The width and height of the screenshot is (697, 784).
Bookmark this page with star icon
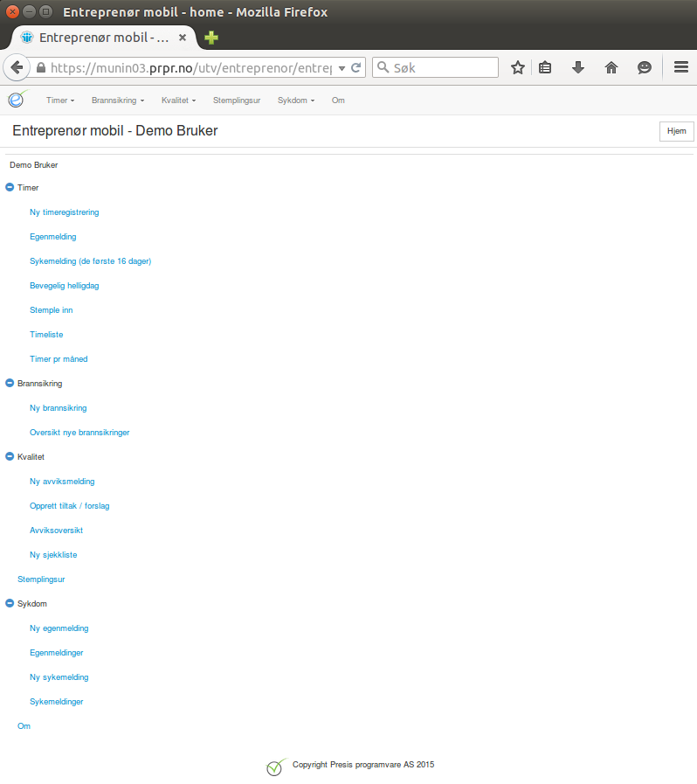point(518,67)
